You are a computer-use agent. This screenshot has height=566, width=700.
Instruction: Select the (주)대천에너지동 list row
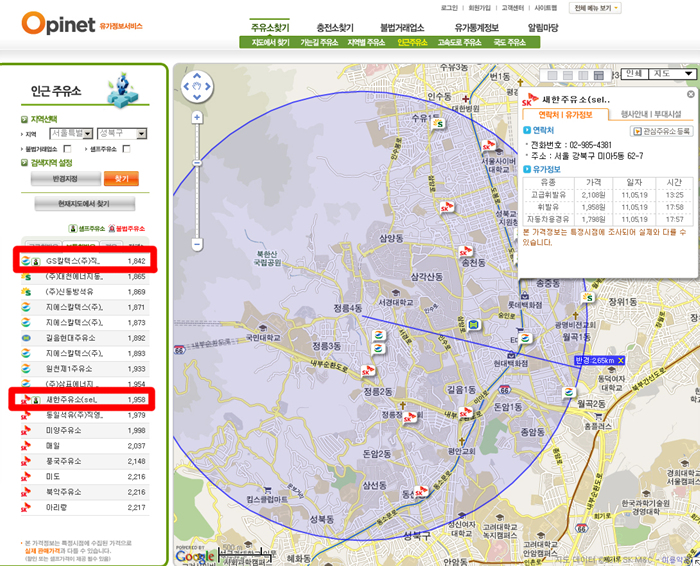(x=85, y=276)
